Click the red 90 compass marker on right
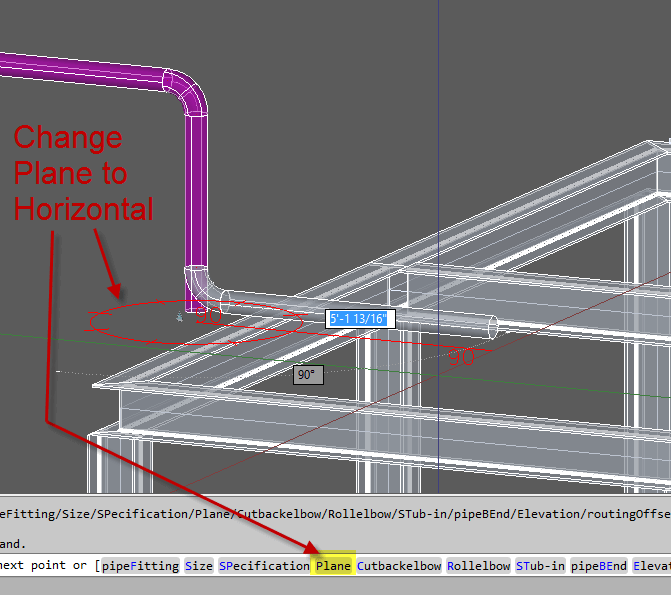Image resolution: width=671 pixels, height=595 pixels. (461, 355)
